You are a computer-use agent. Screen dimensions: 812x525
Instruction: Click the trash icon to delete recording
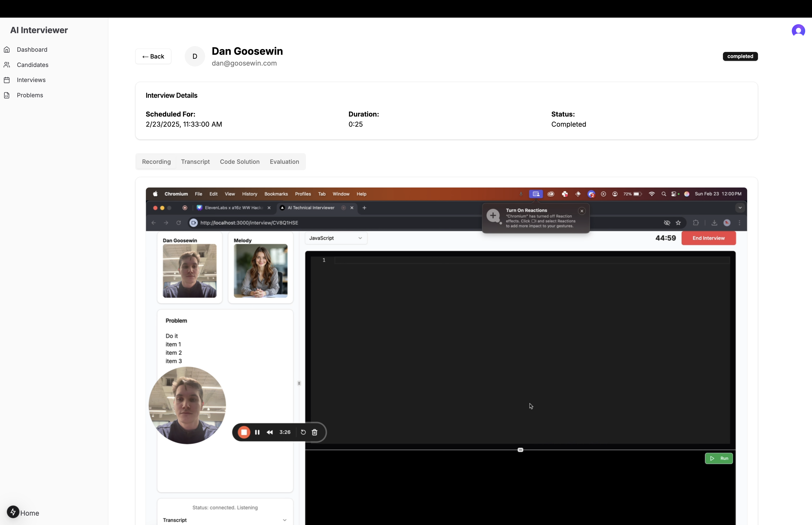click(315, 432)
